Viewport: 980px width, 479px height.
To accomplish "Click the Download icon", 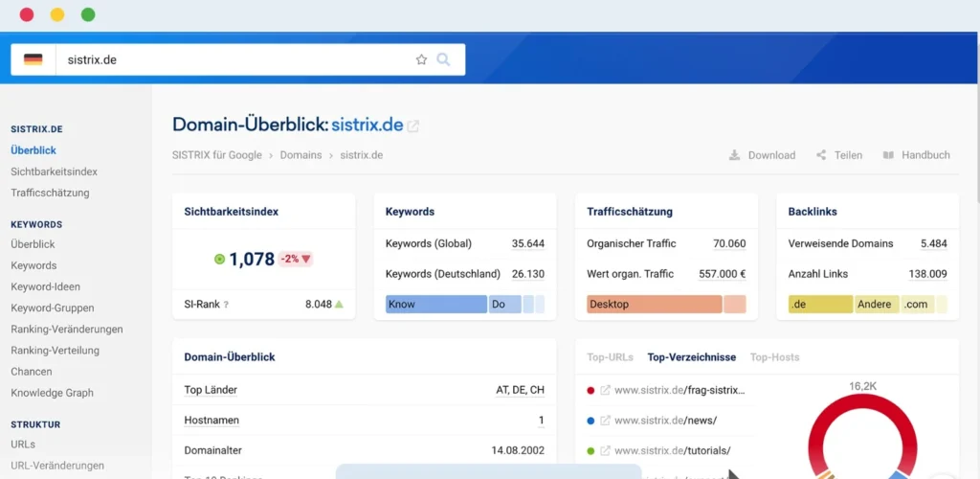I will pos(734,155).
